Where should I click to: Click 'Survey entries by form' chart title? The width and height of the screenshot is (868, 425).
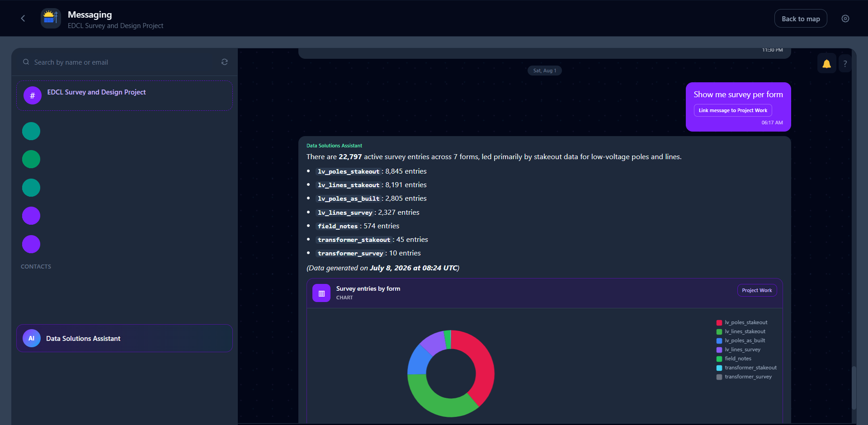coord(368,288)
